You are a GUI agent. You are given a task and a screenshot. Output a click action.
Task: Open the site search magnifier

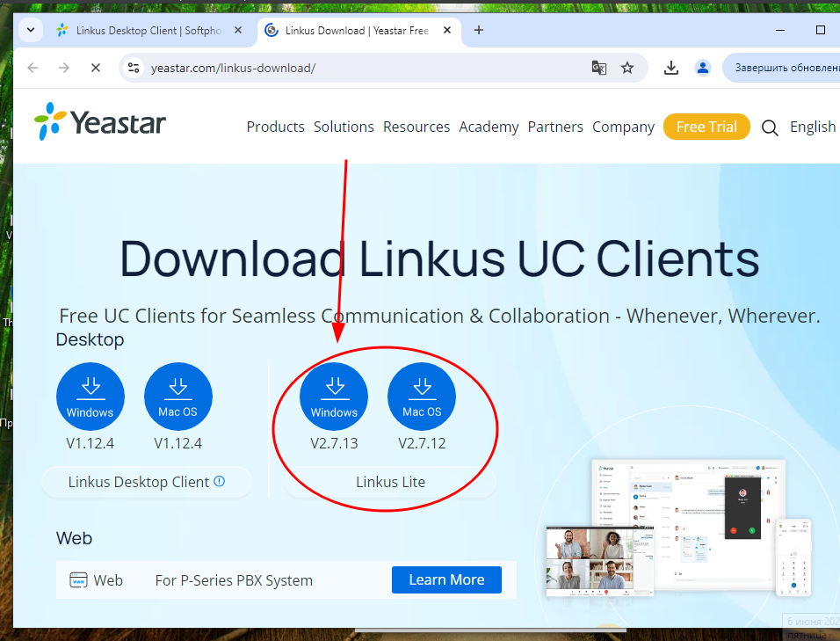click(x=770, y=127)
